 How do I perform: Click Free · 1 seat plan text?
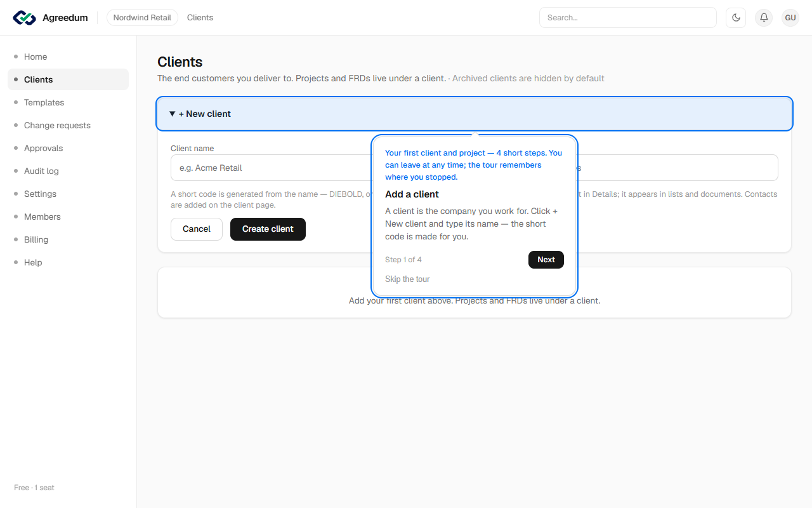click(x=34, y=488)
